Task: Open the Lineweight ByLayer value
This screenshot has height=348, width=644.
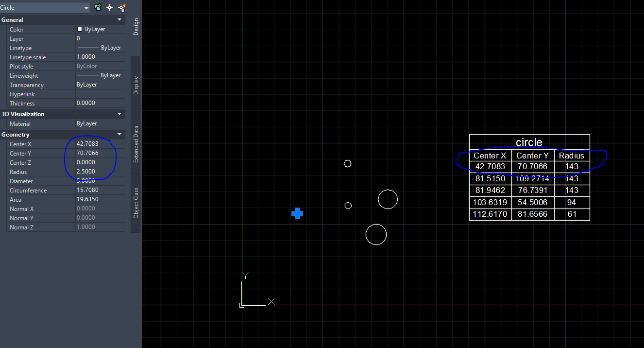Action: (100, 75)
